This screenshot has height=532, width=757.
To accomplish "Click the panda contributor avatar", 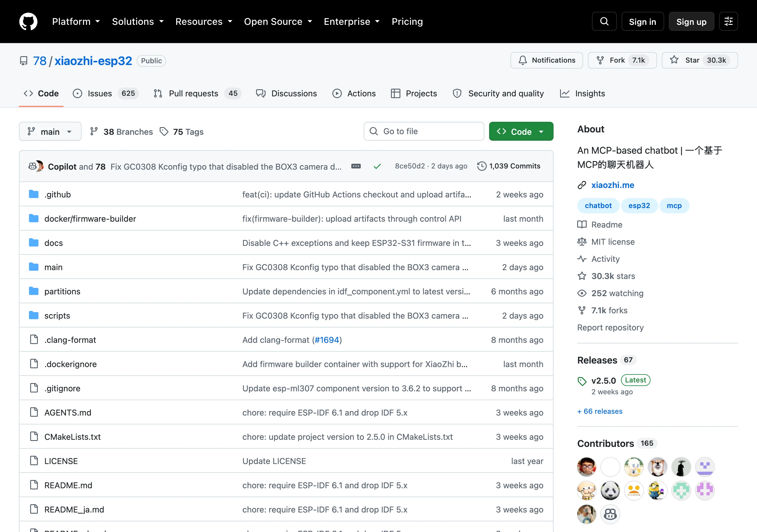I will 610,490.
